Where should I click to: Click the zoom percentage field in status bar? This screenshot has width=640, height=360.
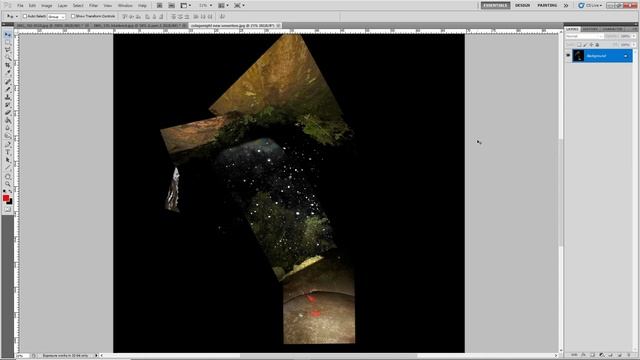coord(22,356)
